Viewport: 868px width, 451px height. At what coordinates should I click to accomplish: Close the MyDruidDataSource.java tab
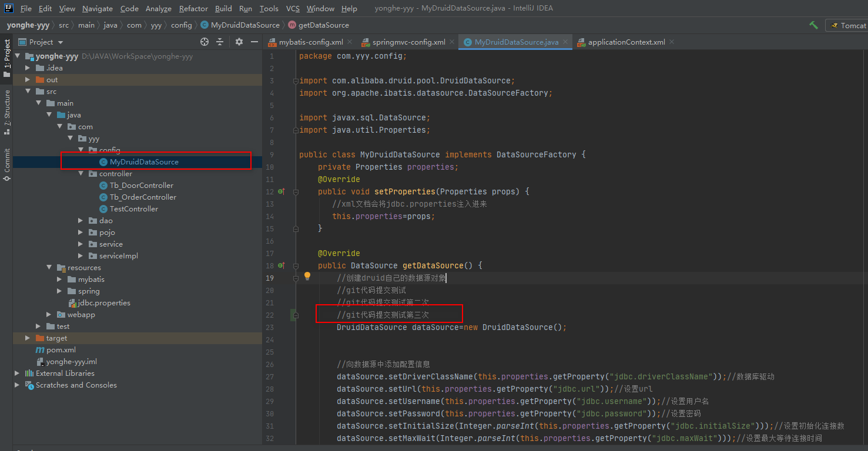[565, 42]
